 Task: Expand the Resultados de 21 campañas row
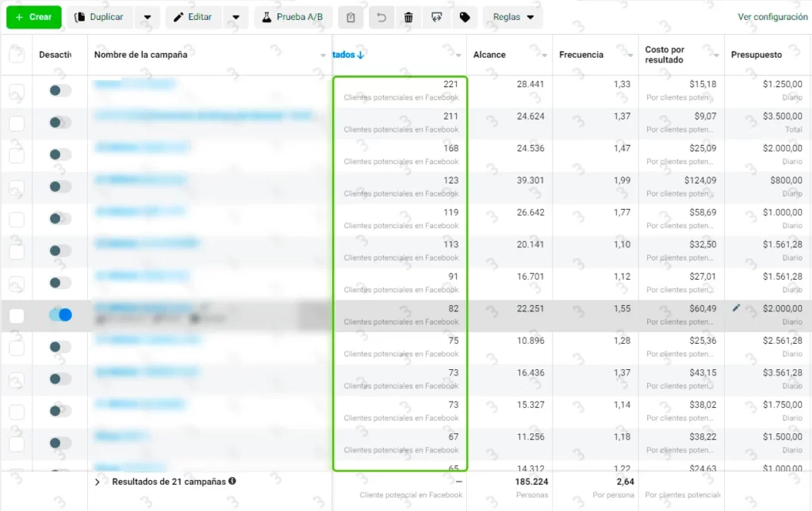click(x=98, y=482)
